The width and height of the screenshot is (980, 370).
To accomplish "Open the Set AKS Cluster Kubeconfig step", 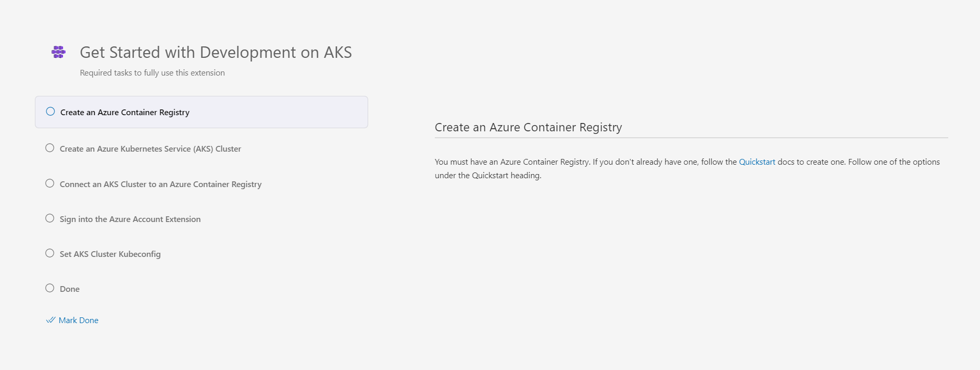I will point(110,254).
